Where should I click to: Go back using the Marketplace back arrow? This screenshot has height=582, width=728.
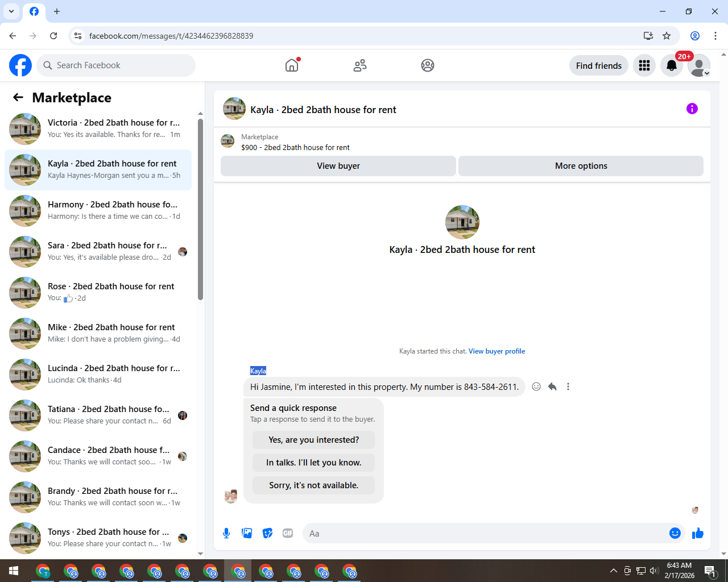[x=18, y=97]
